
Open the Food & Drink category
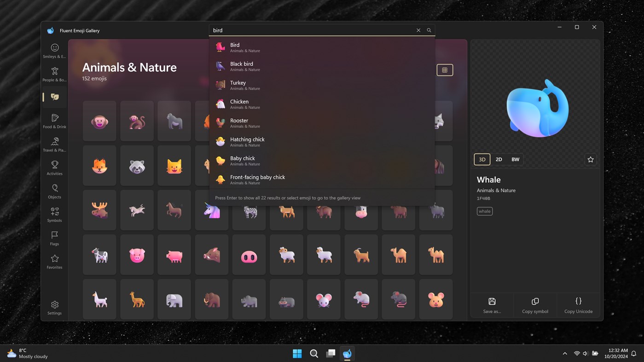click(54, 121)
